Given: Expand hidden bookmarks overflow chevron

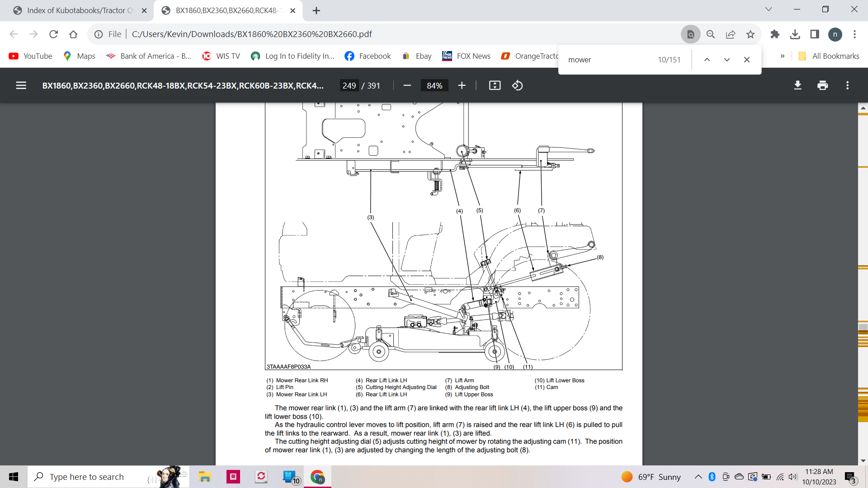Looking at the screenshot, I should pos(782,56).
